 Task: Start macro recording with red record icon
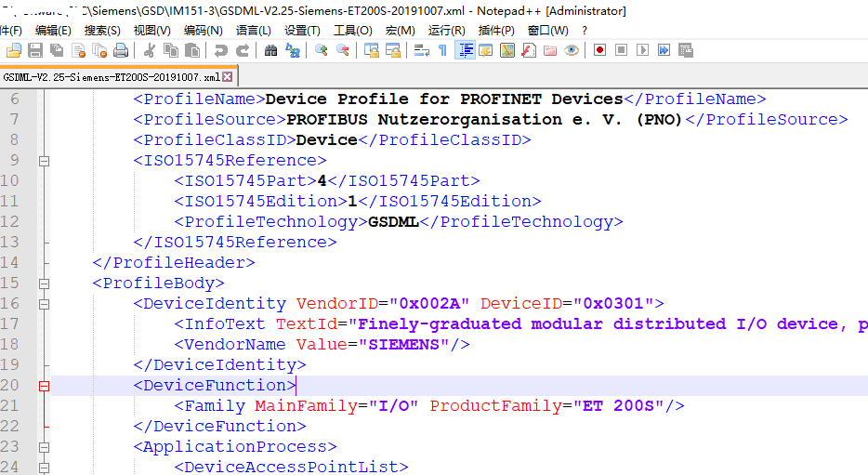click(x=599, y=50)
